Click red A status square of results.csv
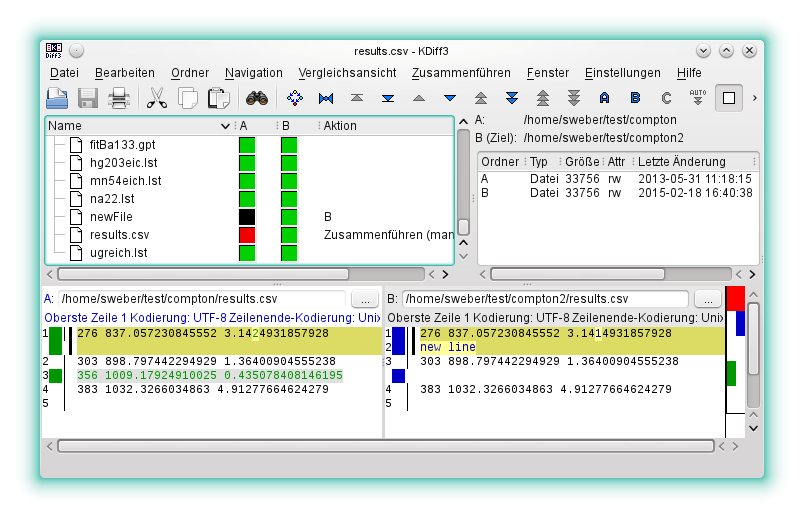804x518 pixels. (x=247, y=234)
